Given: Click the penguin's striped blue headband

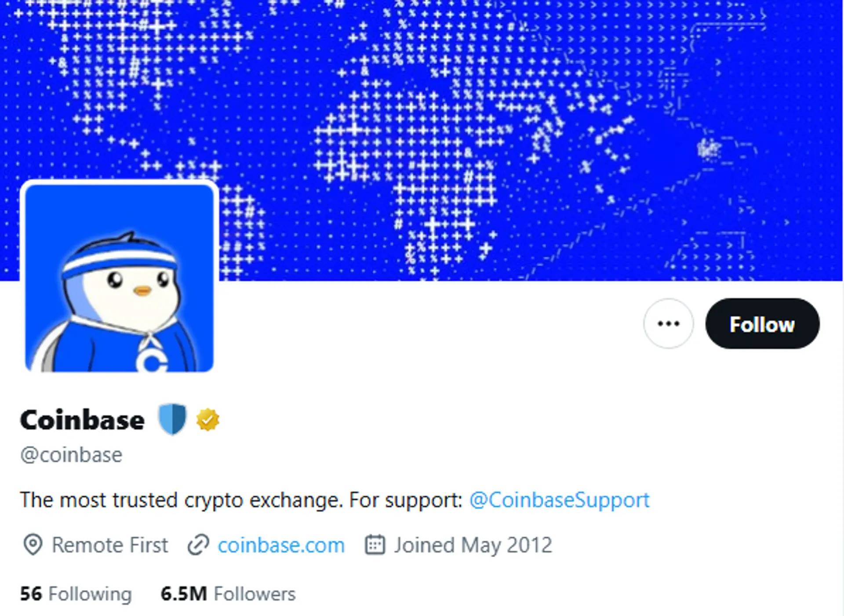Looking at the screenshot, I should point(119,260).
